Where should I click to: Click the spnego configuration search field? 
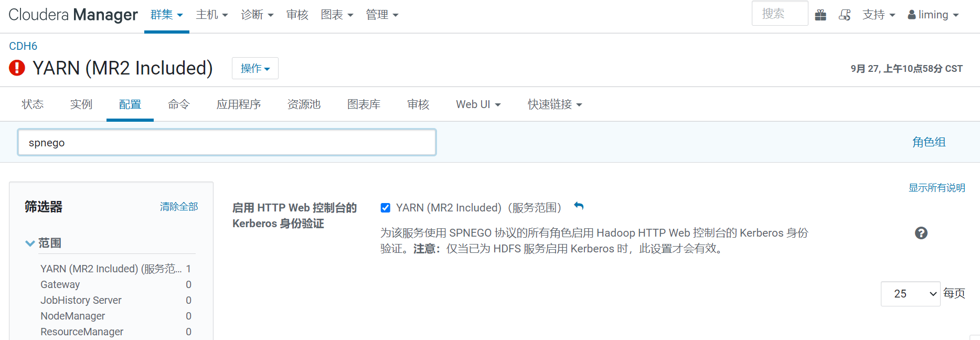click(x=227, y=142)
